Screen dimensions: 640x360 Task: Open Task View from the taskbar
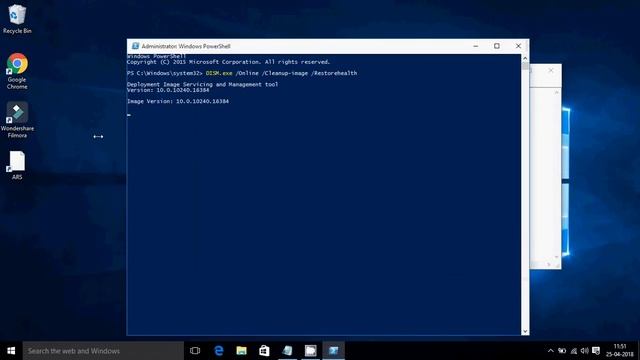(195, 351)
